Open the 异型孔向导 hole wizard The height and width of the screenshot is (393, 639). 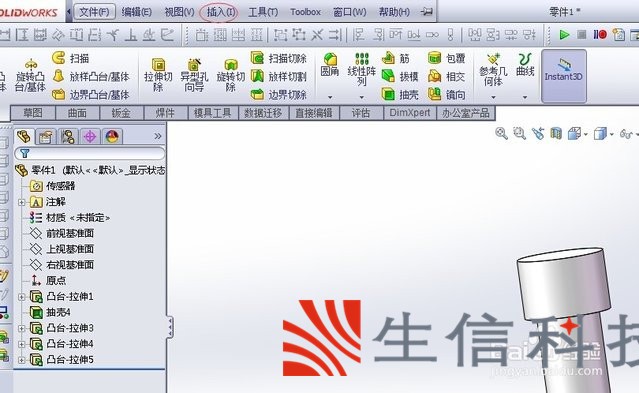coord(194,75)
